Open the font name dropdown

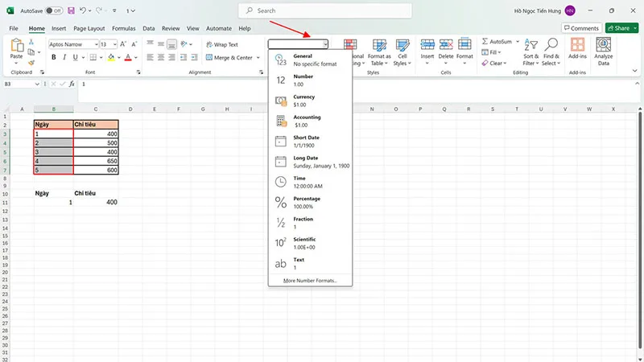96,44
